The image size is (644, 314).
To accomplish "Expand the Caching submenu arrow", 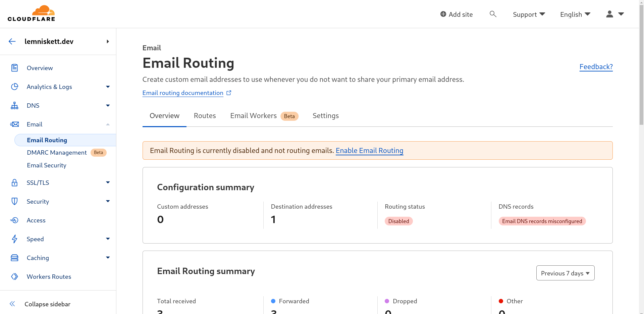I will [108, 258].
